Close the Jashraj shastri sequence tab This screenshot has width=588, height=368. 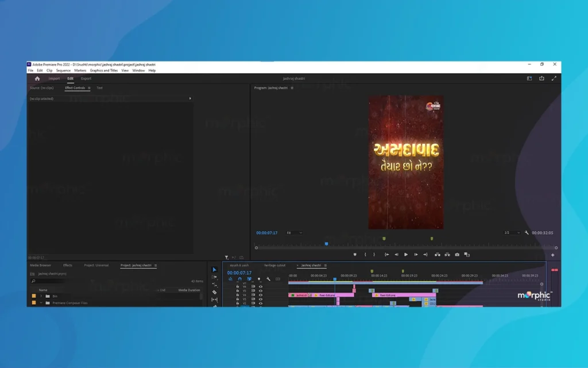pos(297,266)
